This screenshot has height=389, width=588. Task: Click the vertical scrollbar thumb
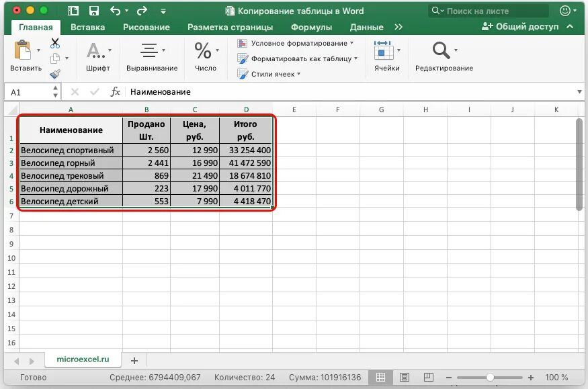[x=579, y=164]
